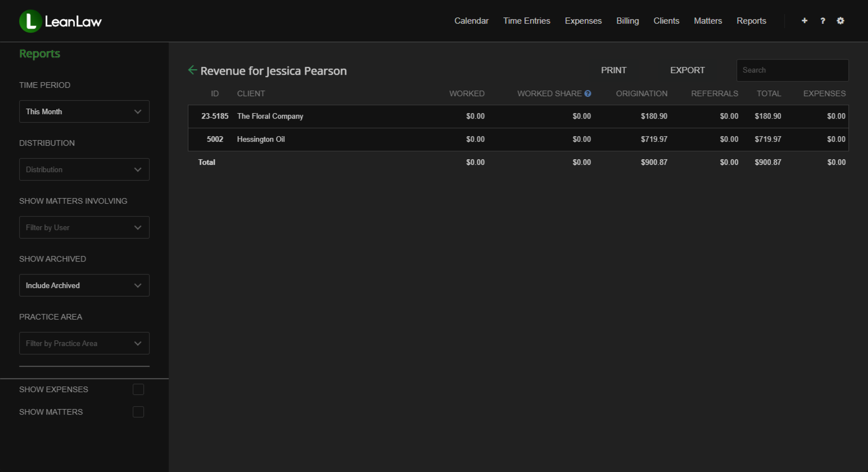Click the Revenue for Jessica Pearson title

pos(274,71)
